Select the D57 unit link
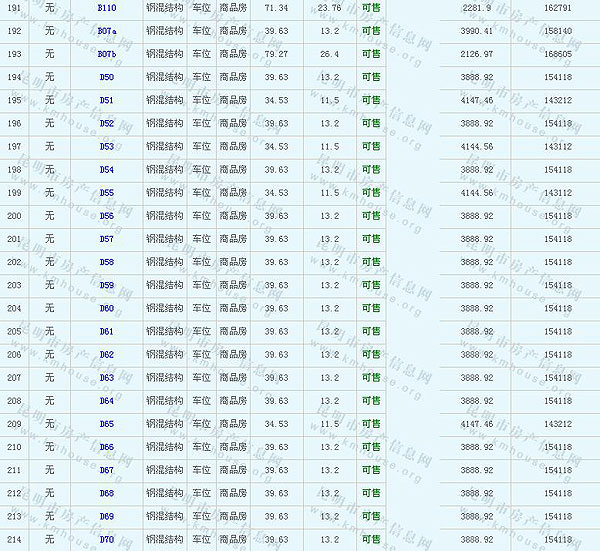Image resolution: width=600 pixels, height=551 pixels. [107, 239]
